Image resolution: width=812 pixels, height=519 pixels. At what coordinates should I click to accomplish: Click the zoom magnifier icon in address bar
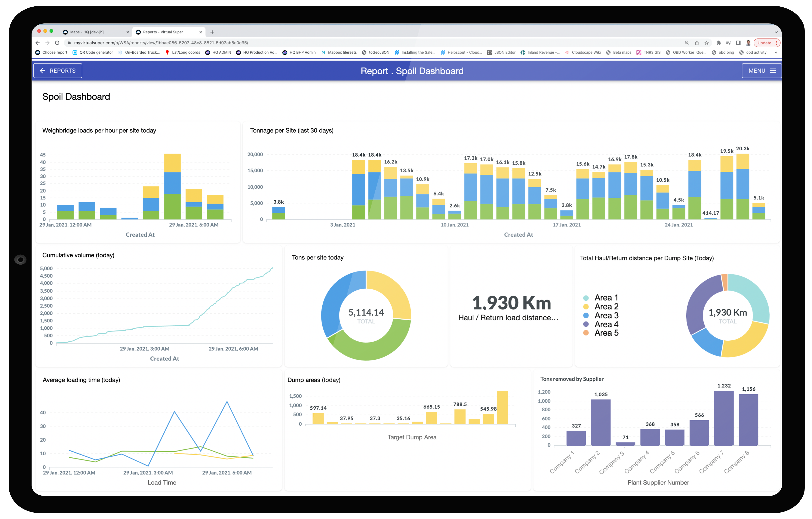[687, 43]
